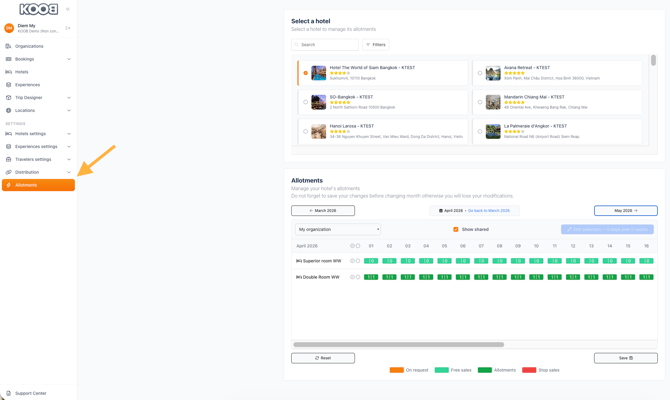
Task: Click the hotel Search input field
Action: pos(326,45)
